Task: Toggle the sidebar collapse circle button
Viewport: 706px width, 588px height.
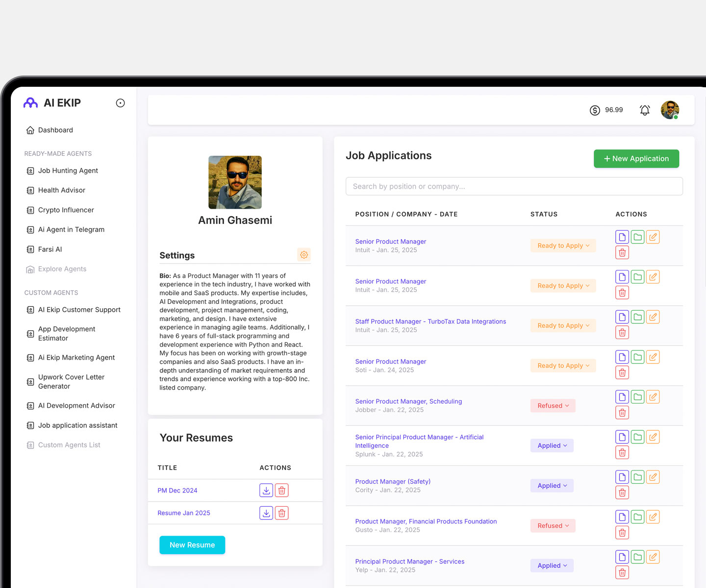Action: 120,103
